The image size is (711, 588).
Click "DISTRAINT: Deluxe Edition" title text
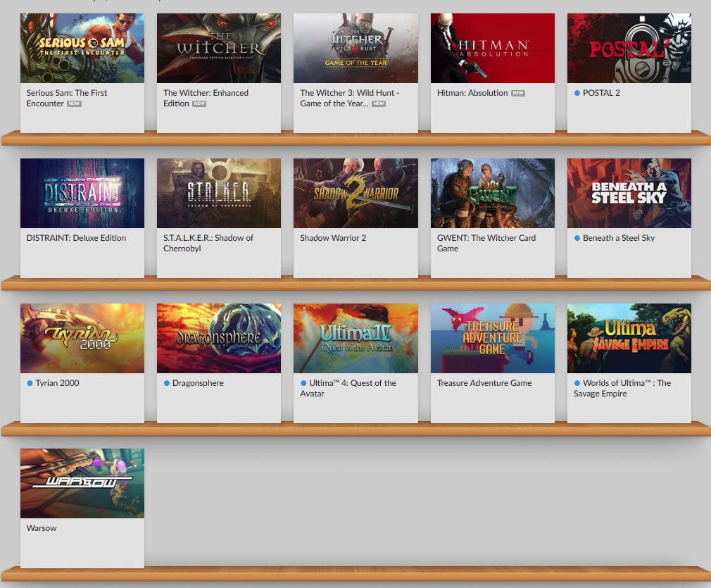76,238
